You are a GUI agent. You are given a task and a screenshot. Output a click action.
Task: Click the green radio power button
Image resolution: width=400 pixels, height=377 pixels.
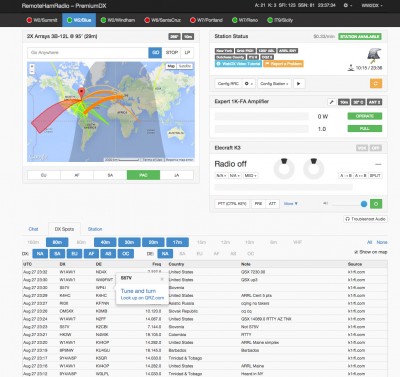pyautogui.click(x=376, y=204)
